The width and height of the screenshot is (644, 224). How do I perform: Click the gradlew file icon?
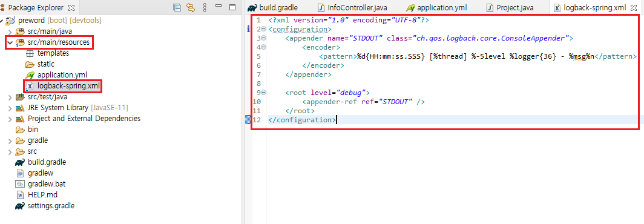click(x=20, y=173)
